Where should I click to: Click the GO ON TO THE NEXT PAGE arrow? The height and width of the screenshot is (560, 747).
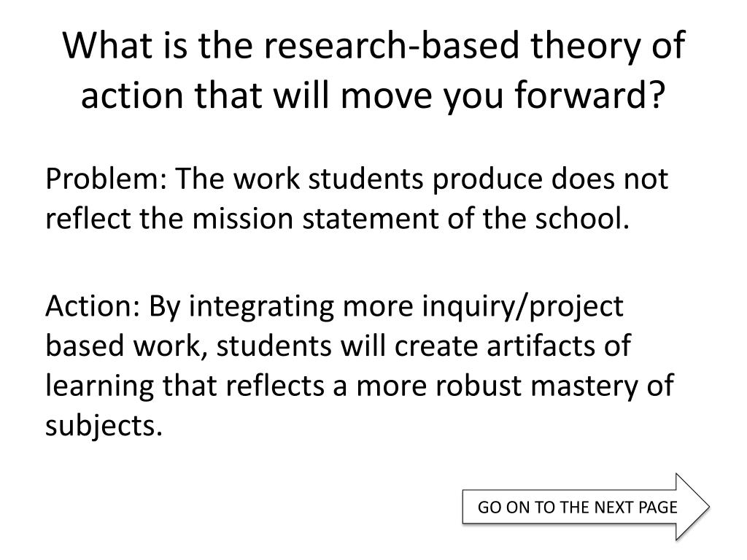[x=586, y=507]
